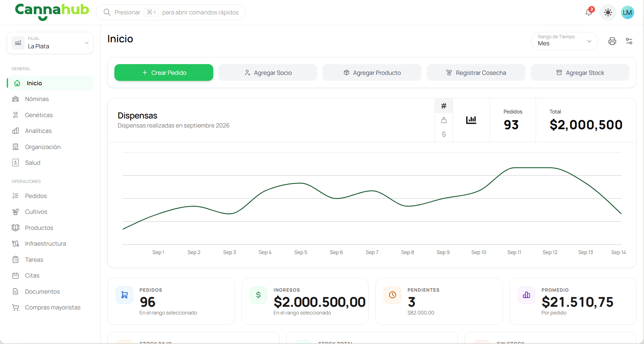Open Compras mayoristas in the sidebar

point(50,307)
